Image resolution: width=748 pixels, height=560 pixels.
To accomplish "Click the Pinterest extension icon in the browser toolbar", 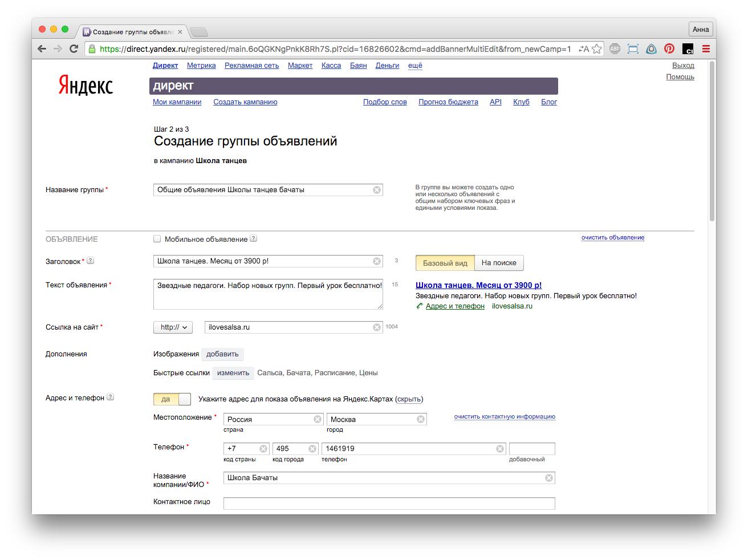I will tap(669, 49).
